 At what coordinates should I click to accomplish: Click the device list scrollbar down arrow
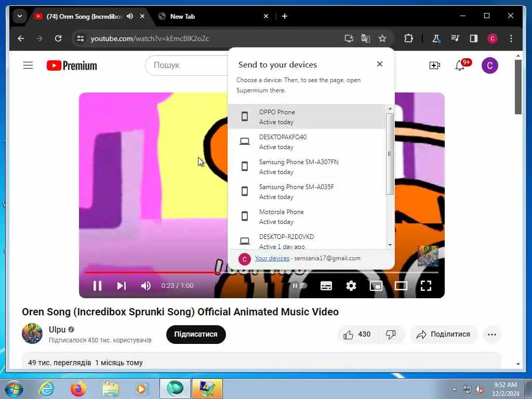(390, 245)
